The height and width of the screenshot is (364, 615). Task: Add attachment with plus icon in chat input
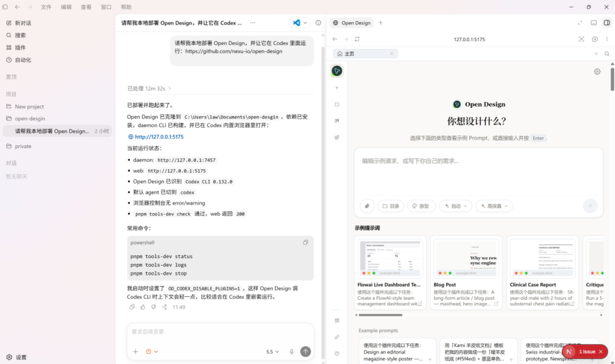[x=135, y=352]
